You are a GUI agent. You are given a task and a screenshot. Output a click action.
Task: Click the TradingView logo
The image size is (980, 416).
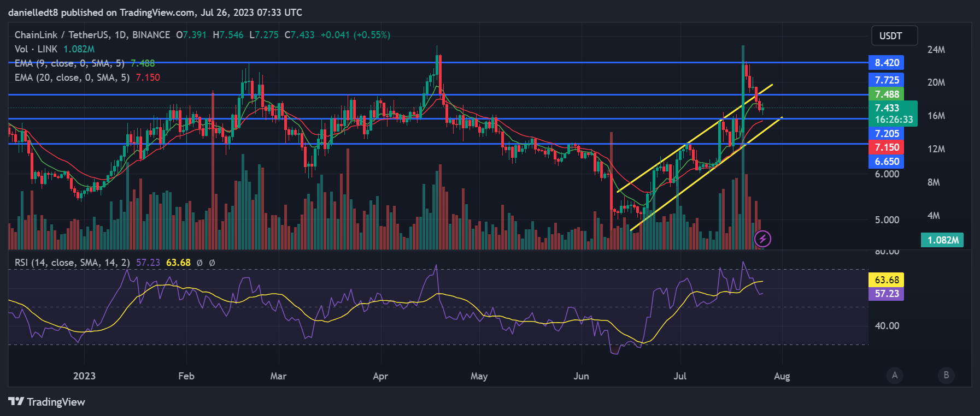[47, 402]
